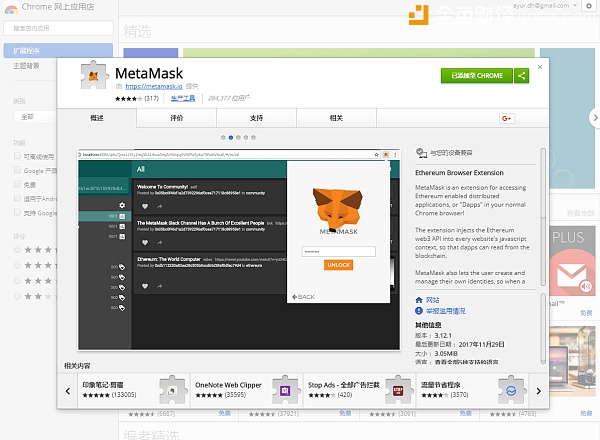The height and width of the screenshot is (440, 600).
Task: Click the home icon beside 网站
Action: click(419, 300)
